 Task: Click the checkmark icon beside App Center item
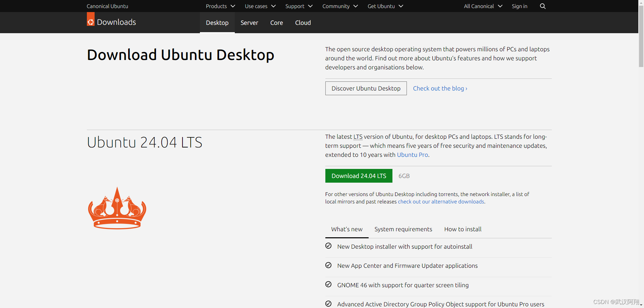click(x=328, y=265)
